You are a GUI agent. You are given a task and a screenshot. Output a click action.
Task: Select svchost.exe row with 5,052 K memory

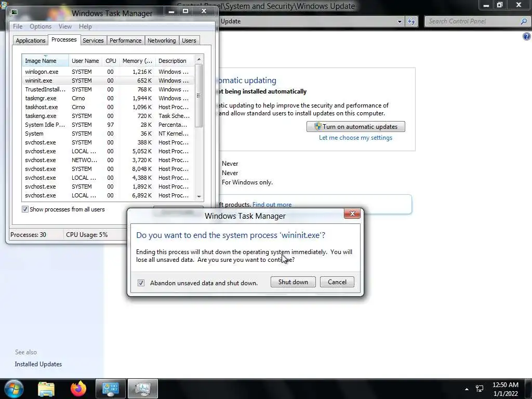pyautogui.click(x=109, y=151)
